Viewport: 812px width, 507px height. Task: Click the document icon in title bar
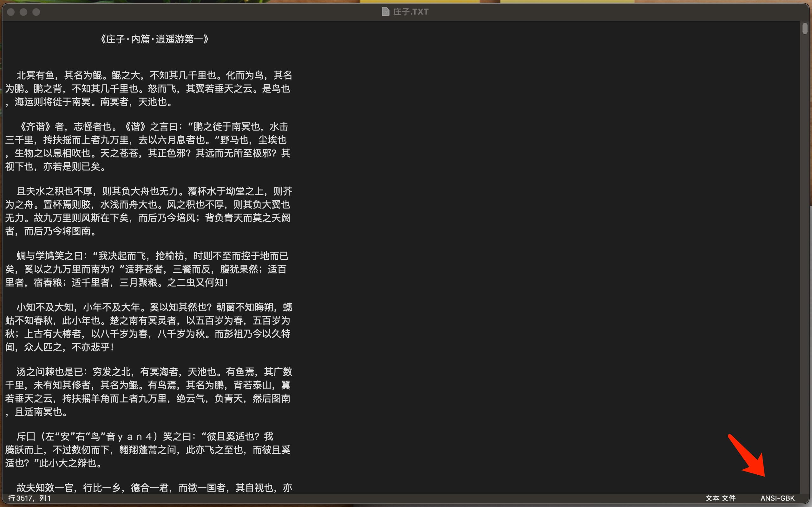385,12
